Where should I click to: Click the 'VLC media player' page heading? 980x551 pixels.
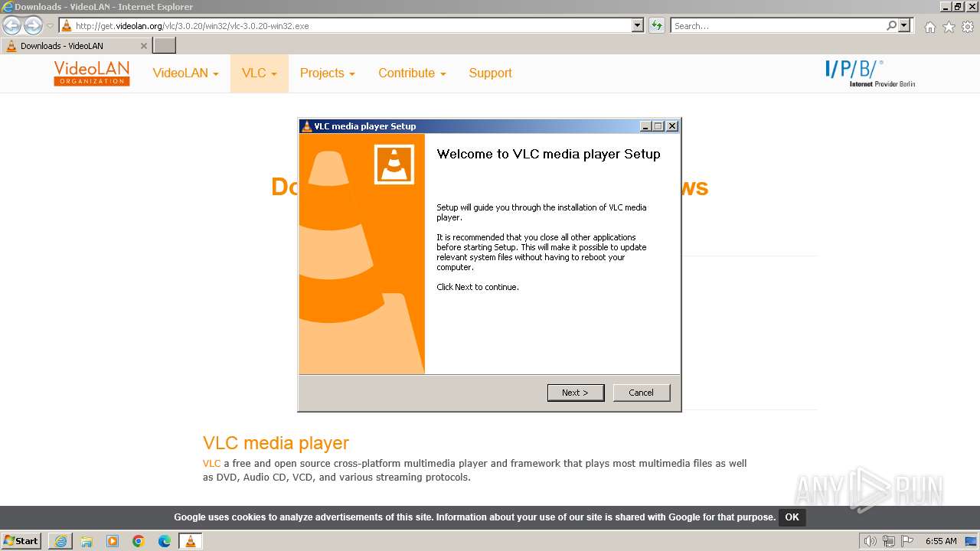click(276, 443)
